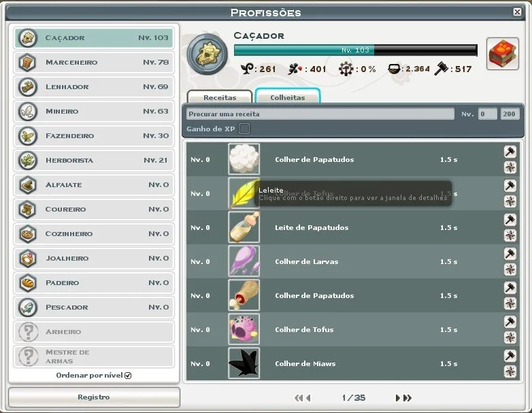Click the 401 stat icon under experience bar
The width and height of the screenshot is (532, 413).
[295, 69]
